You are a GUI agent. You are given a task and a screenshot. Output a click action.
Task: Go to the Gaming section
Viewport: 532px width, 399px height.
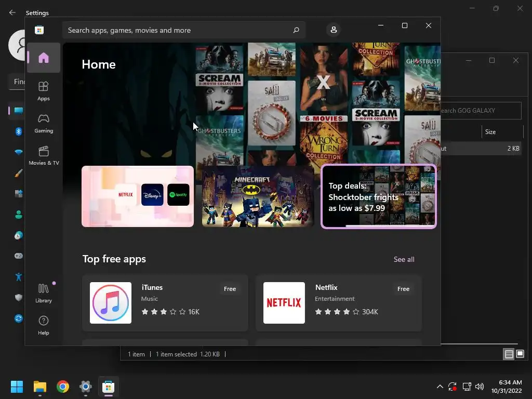click(44, 123)
